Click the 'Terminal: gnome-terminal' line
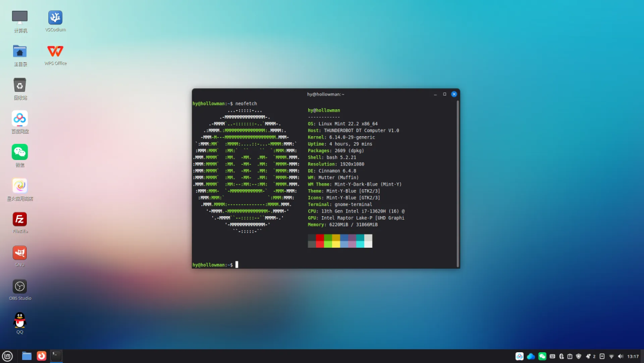 point(340,204)
